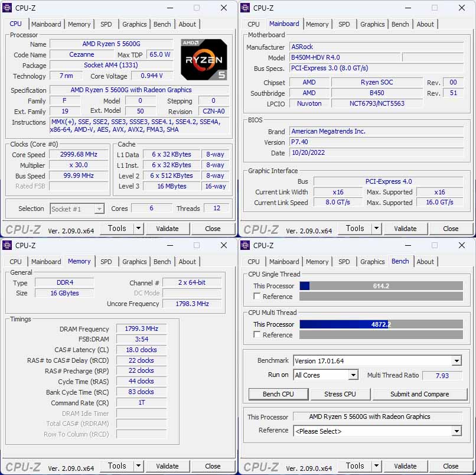Click the empty Single Thread Reference bar
Image resolution: width=476 pixels, height=475 pixels.
tap(381, 297)
